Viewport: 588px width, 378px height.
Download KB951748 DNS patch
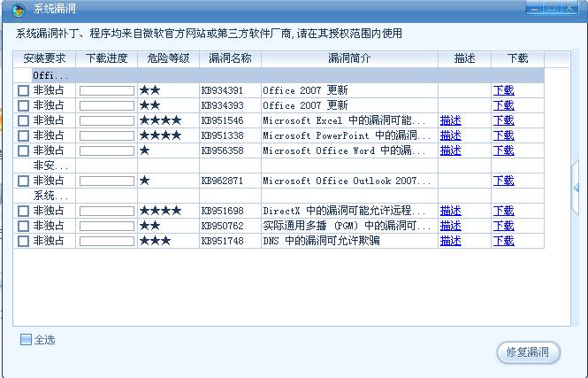[x=503, y=241]
